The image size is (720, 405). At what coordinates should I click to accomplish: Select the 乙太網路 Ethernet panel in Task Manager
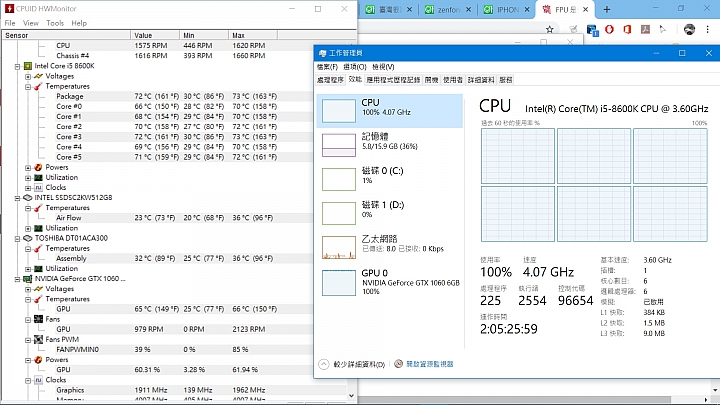pyautogui.click(x=390, y=247)
